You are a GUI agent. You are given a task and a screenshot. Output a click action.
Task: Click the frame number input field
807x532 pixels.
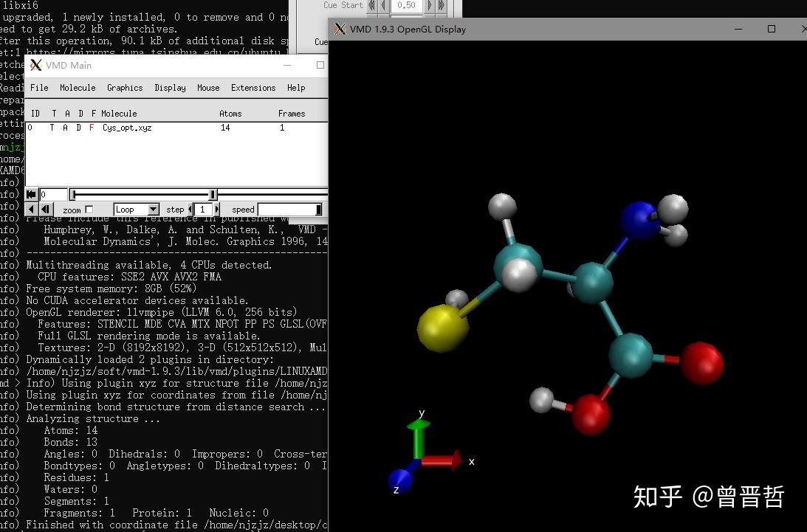coord(52,194)
